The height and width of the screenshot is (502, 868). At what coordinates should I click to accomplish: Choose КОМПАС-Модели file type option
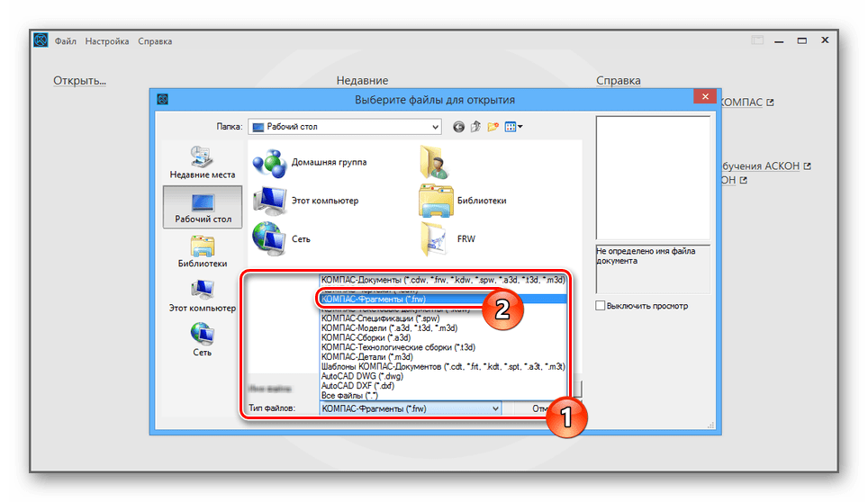point(443,327)
